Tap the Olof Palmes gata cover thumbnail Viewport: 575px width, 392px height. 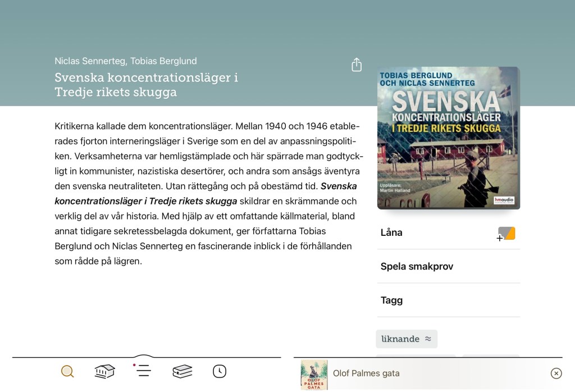click(x=314, y=375)
